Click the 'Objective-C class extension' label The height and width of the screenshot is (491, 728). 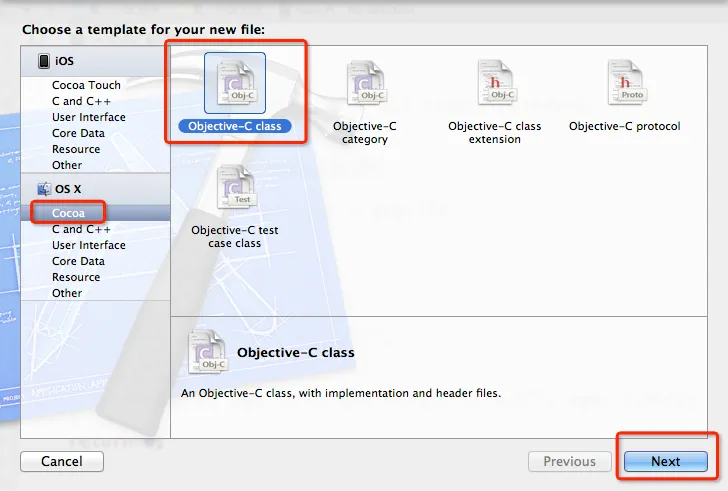pyautogui.click(x=495, y=133)
